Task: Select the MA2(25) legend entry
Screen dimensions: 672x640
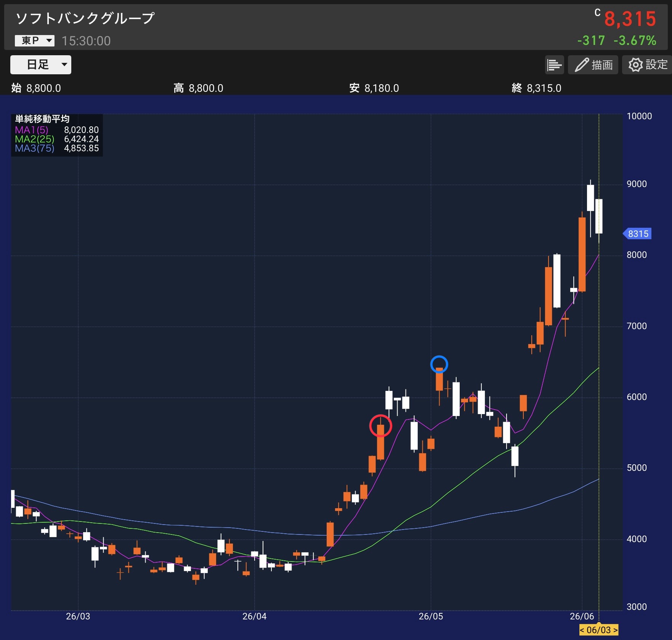Action: [x=34, y=139]
